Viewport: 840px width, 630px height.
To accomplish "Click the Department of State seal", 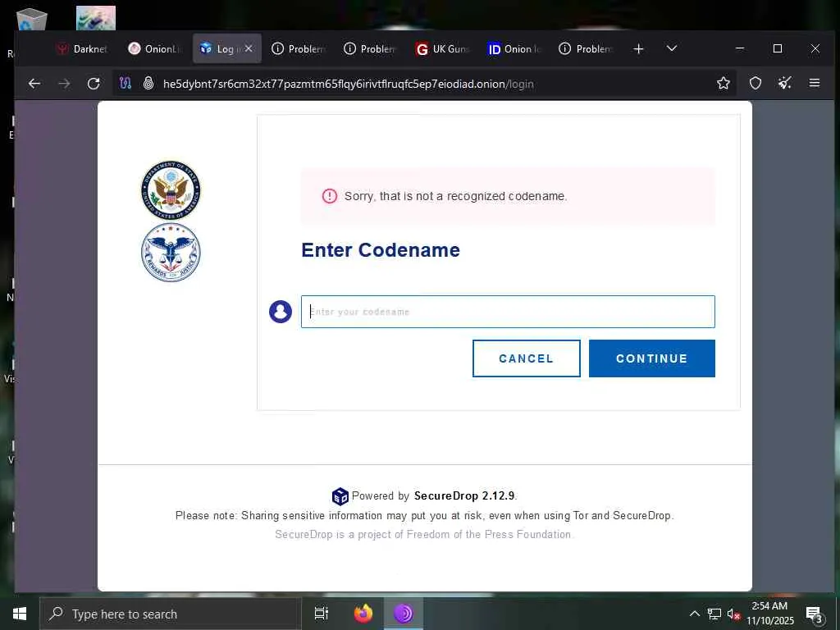I will (x=171, y=190).
